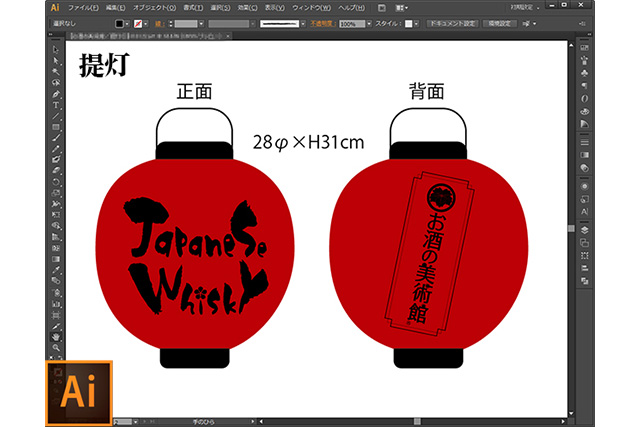This screenshot has width=640, height=427.
Task: Open the Align panel icon
Action: coord(584,268)
